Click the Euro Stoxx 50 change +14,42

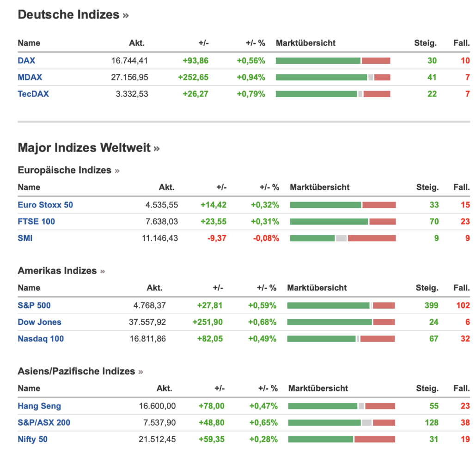[214, 205]
